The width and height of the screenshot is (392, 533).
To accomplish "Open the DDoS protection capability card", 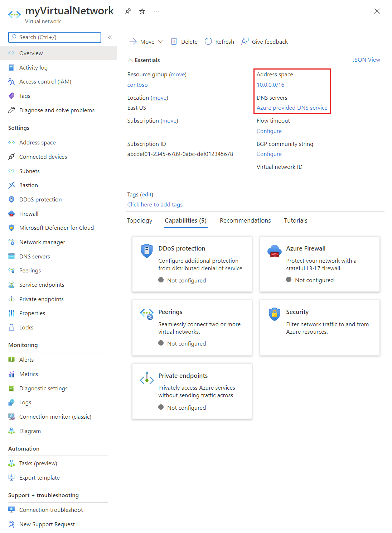I will (x=192, y=264).
